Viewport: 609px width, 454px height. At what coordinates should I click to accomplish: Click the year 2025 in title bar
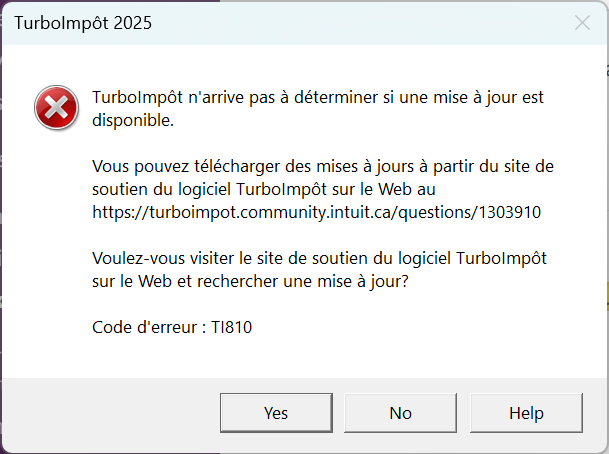(x=133, y=23)
